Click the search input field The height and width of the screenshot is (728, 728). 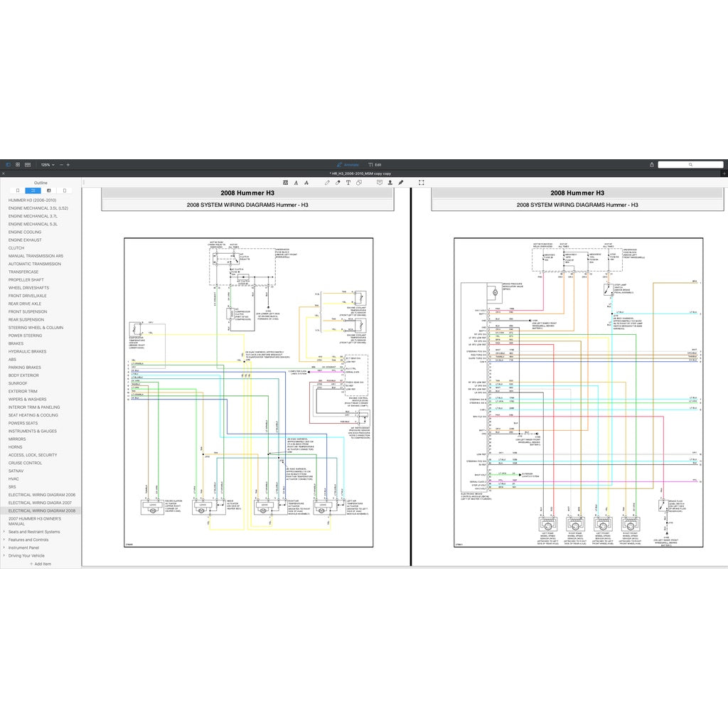pos(690,164)
